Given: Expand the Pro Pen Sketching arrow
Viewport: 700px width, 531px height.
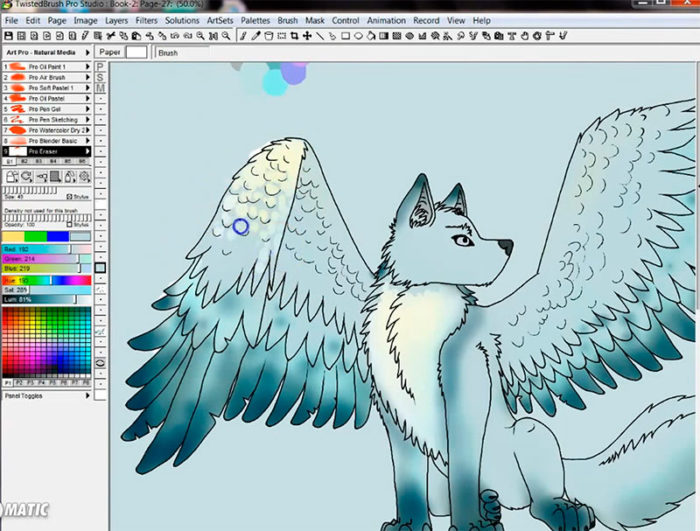Looking at the screenshot, I should pos(88,120).
